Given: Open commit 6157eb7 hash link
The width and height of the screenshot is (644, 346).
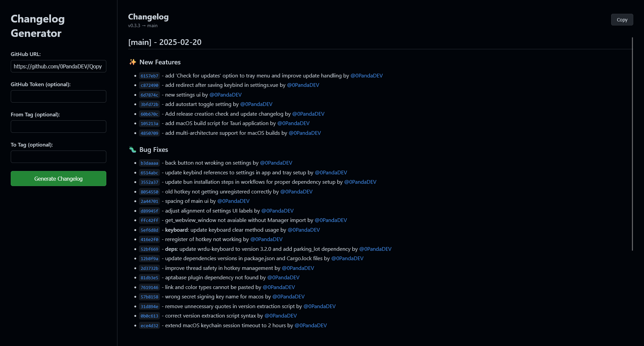Looking at the screenshot, I should click(149, 76).
